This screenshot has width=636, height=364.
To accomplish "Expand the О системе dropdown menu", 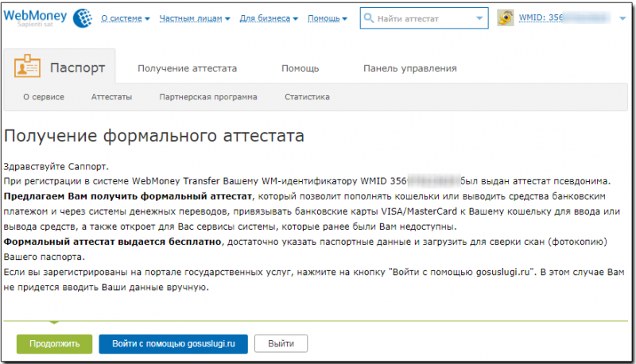I will pos(126,18).
